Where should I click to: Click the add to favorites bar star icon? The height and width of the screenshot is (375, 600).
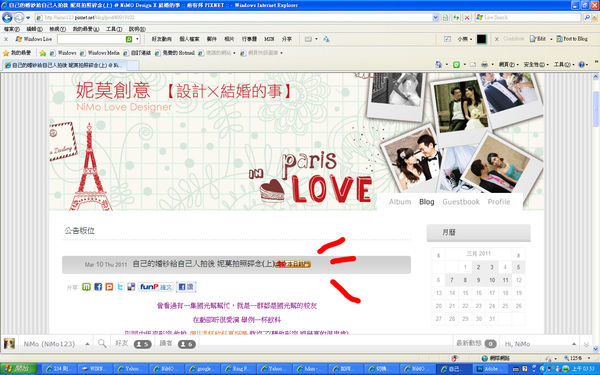43,53
